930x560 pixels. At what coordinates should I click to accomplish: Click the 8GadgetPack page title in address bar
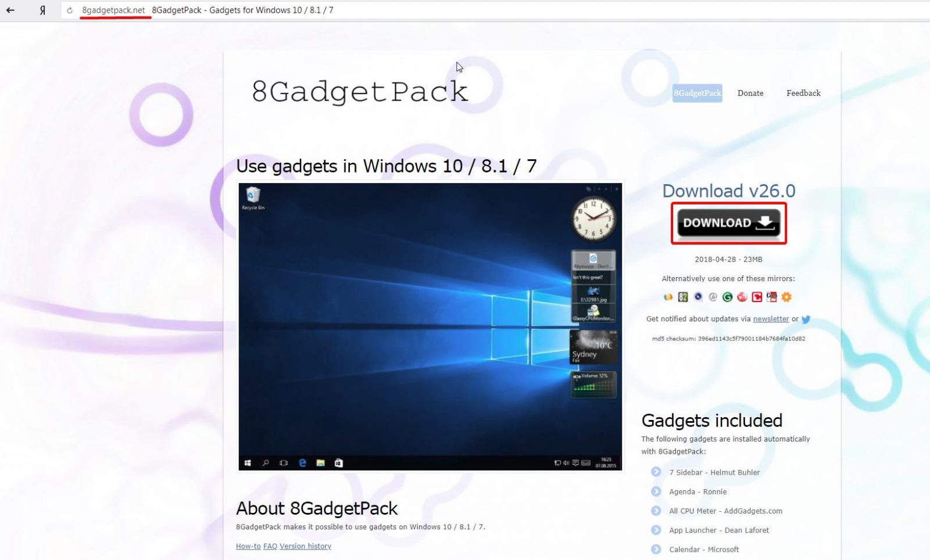point(242,10)
